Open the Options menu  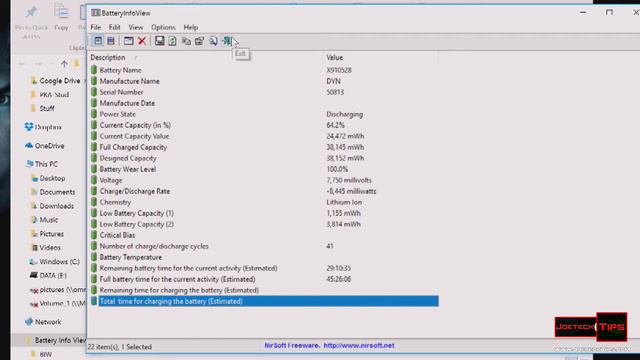pos(163,27)
